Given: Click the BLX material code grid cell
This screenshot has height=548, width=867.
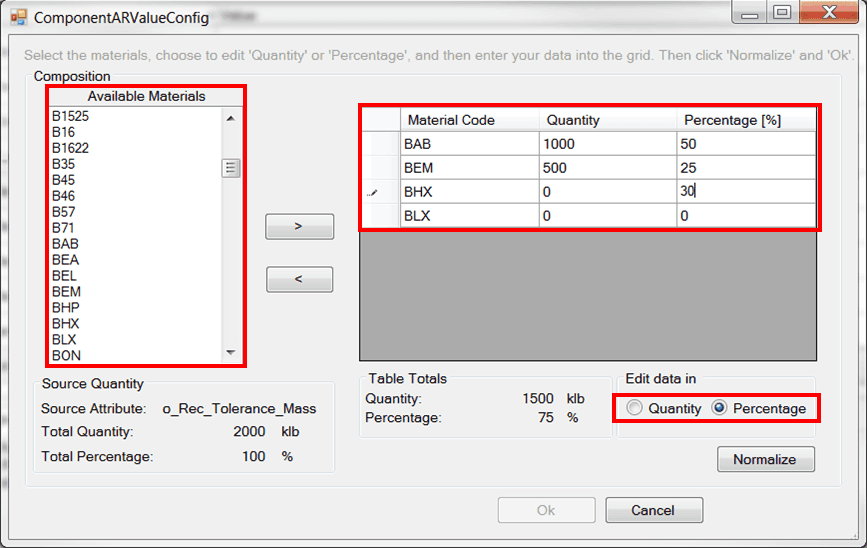Looking at the screenshot, I should pyautogui.click(x=469, y=216).
